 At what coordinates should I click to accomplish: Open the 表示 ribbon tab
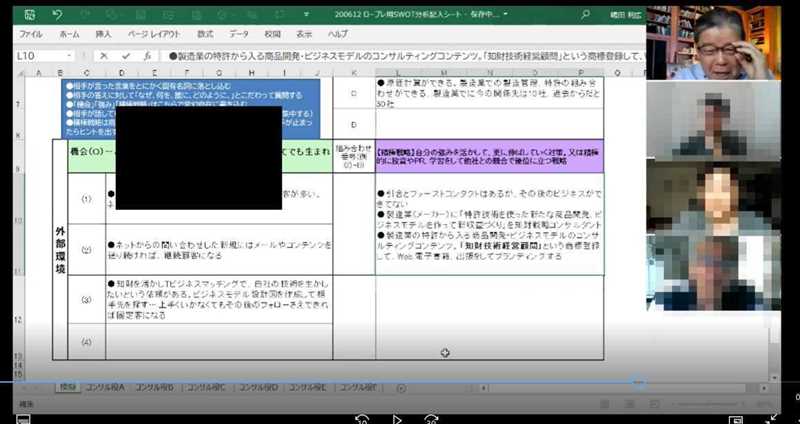(304, 34)
